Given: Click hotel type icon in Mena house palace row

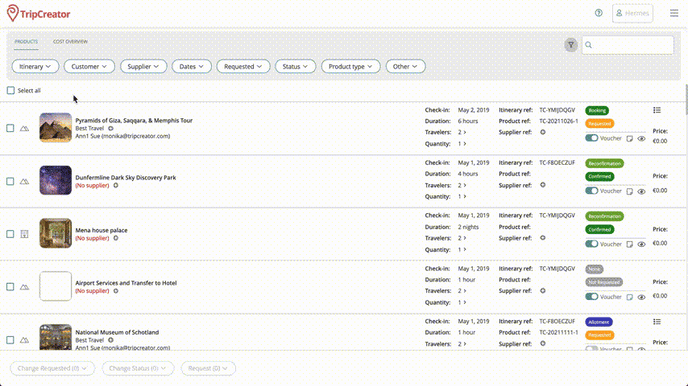Looking at the screenshot, I should tap(25, 234).
